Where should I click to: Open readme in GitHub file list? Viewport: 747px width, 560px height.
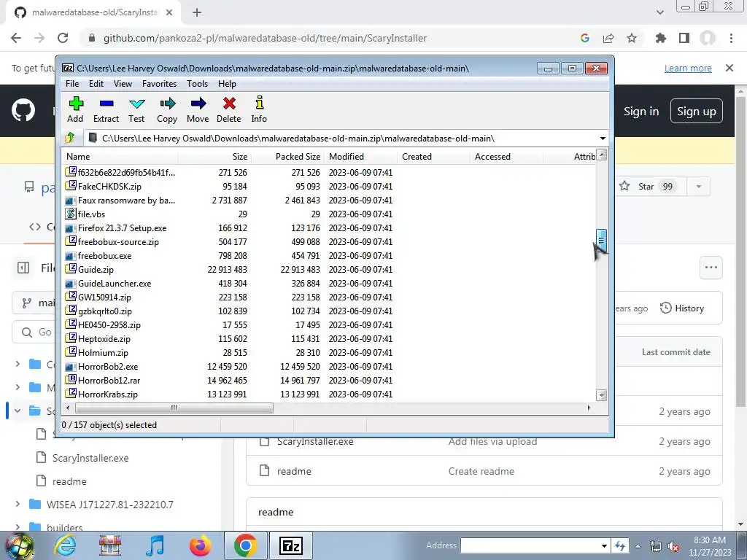(294, 472)
